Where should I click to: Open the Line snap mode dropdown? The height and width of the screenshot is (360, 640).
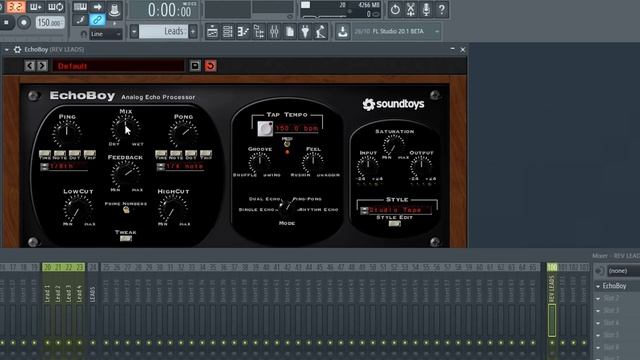pos(105,34)
